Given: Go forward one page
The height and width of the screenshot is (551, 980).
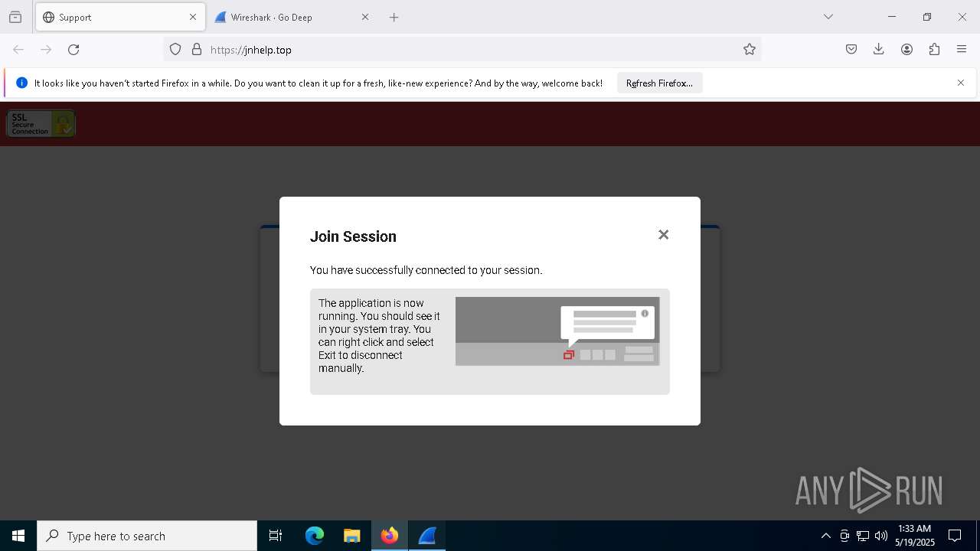Looking at the screenshot, I should coord(46,50).
